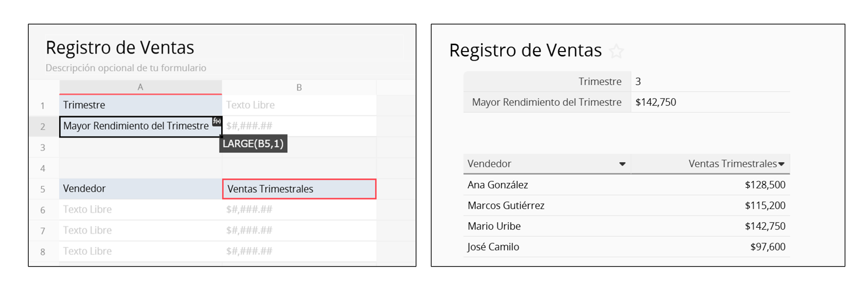Select column B header
The width and height of the screenshot is (868, 298).
tap(299, 87)
